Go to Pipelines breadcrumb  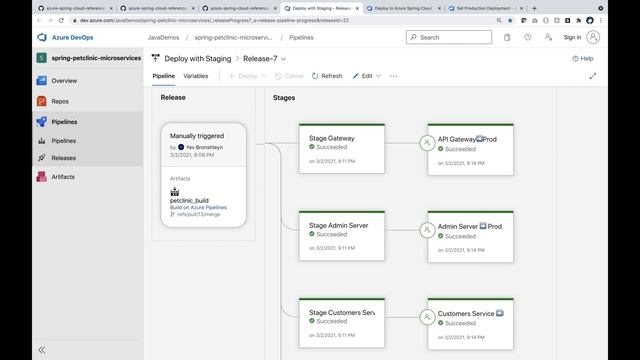[301, 37]
